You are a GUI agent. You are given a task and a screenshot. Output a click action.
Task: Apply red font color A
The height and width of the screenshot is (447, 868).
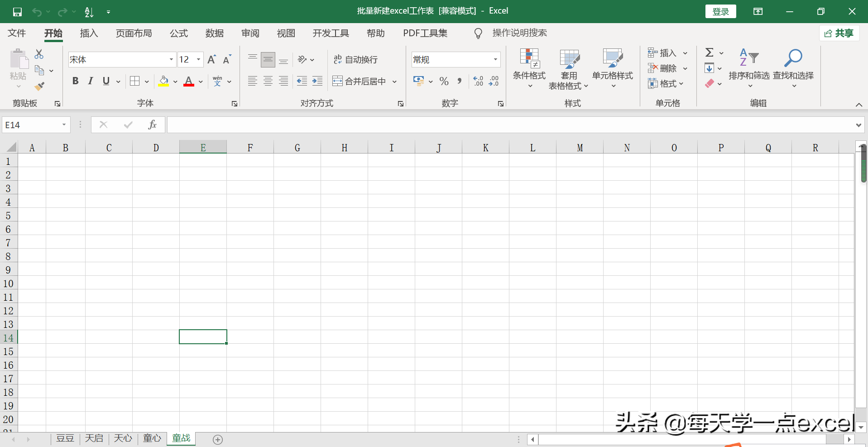189,81
